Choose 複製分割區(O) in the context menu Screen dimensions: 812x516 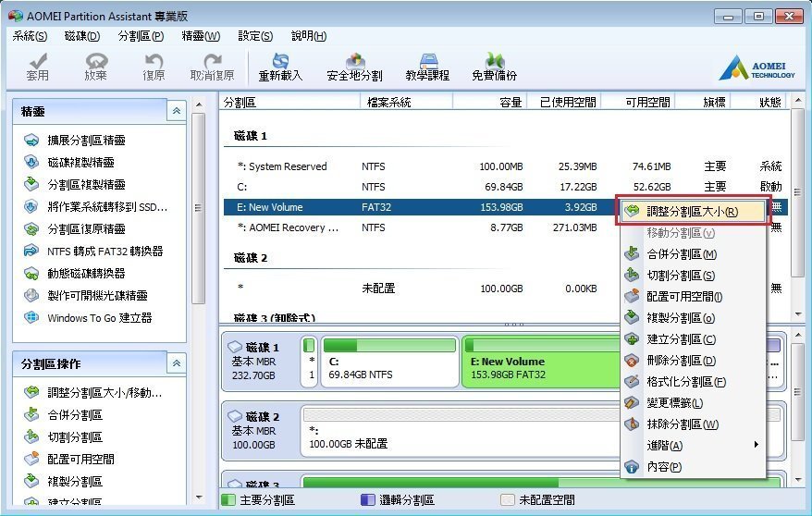693,318
